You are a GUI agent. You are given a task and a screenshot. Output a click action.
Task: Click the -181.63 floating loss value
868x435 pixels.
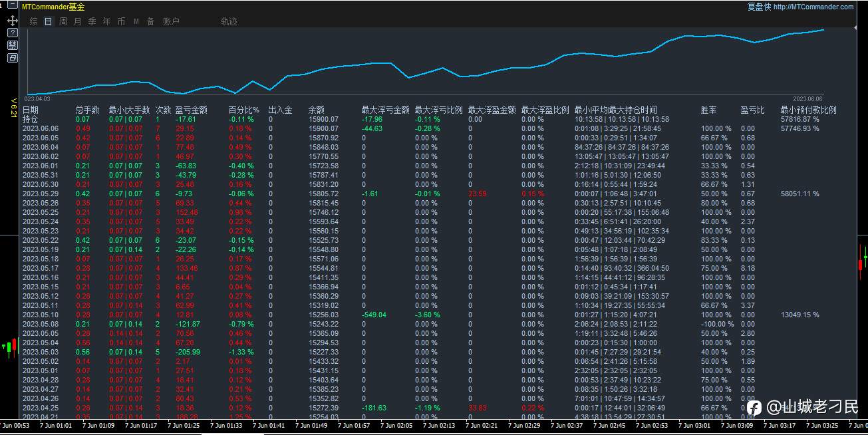pos(374,408)
